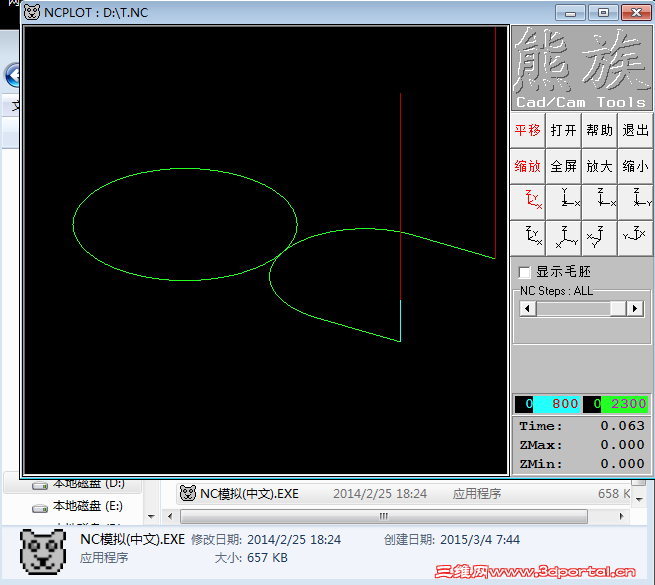Switch to the YZ side view axis button

636,202
